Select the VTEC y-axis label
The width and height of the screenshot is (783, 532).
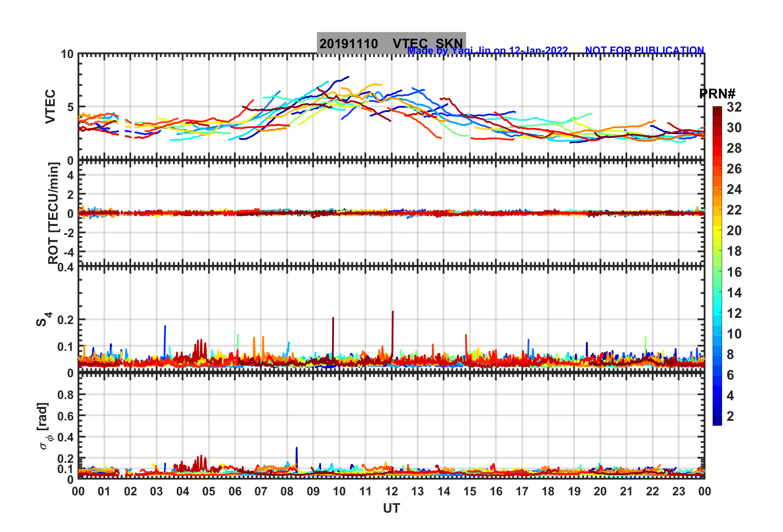point(50,106)
